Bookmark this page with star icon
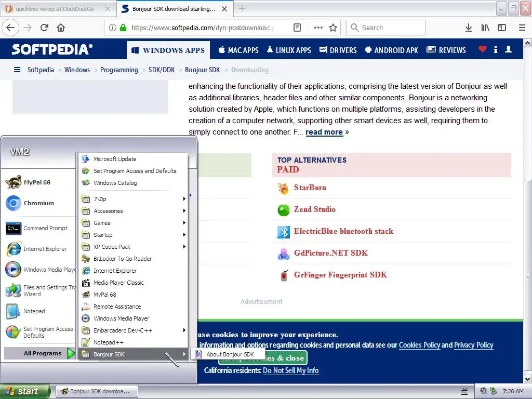This screenshot has width=532, height=399. pos(333,28)
